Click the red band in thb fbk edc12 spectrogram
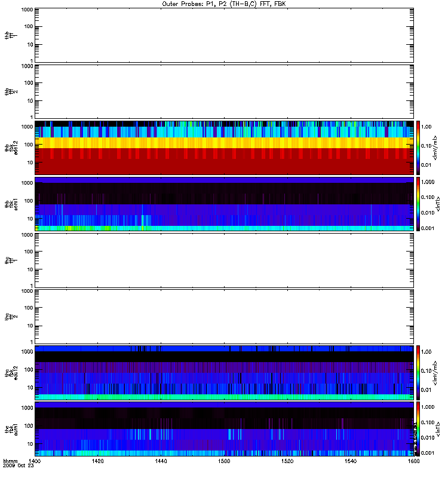 click(224, 161)
